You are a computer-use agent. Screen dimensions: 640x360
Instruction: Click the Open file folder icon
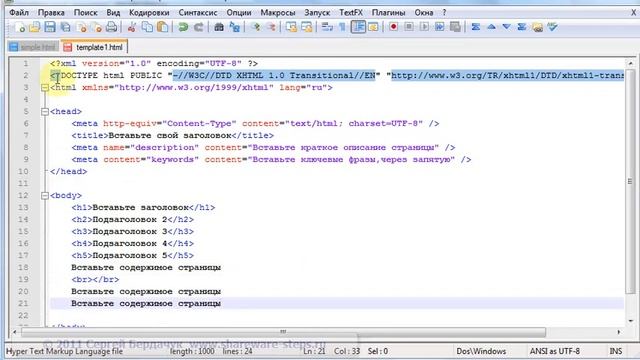[35, 27]
